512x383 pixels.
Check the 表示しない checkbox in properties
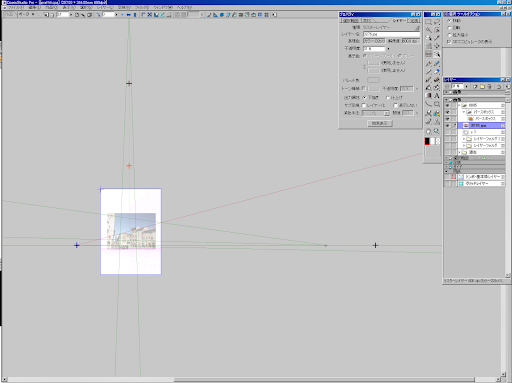pyautogui.click(x=395, y=105)
